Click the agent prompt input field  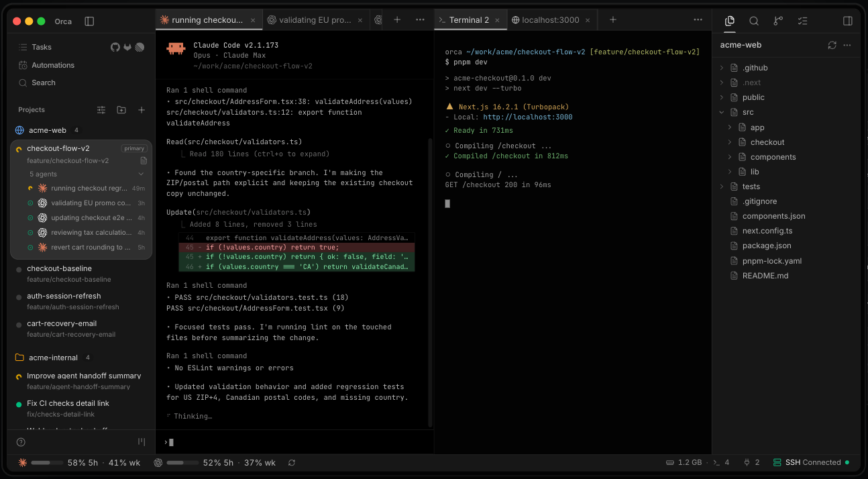point(295,442)
